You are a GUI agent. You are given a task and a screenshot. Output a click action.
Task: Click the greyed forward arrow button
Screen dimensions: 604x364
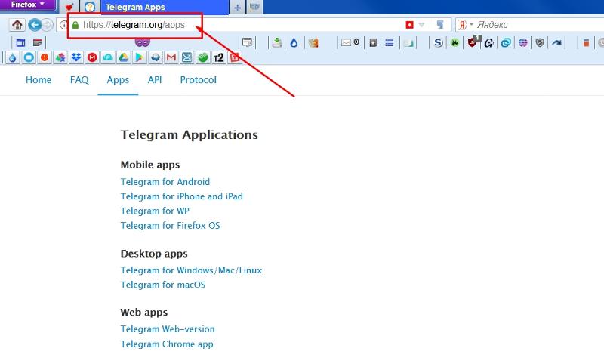[x=48, y=26]
